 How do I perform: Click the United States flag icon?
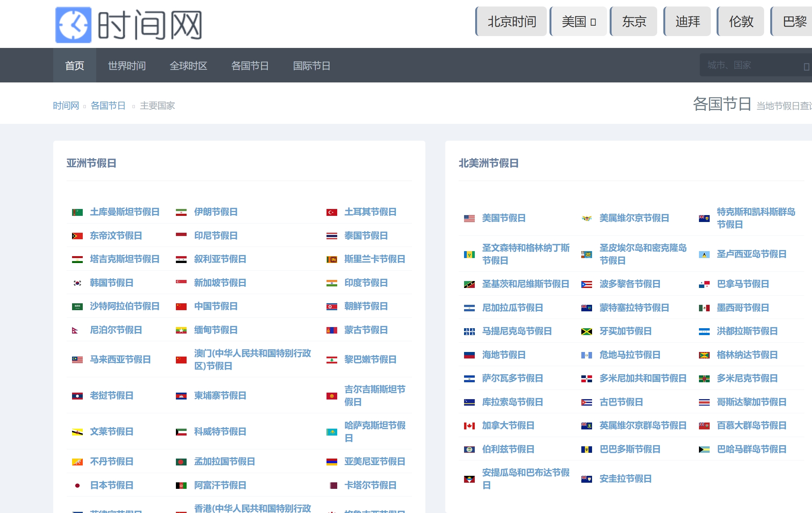pyautogui.click(x=469, y=219)
